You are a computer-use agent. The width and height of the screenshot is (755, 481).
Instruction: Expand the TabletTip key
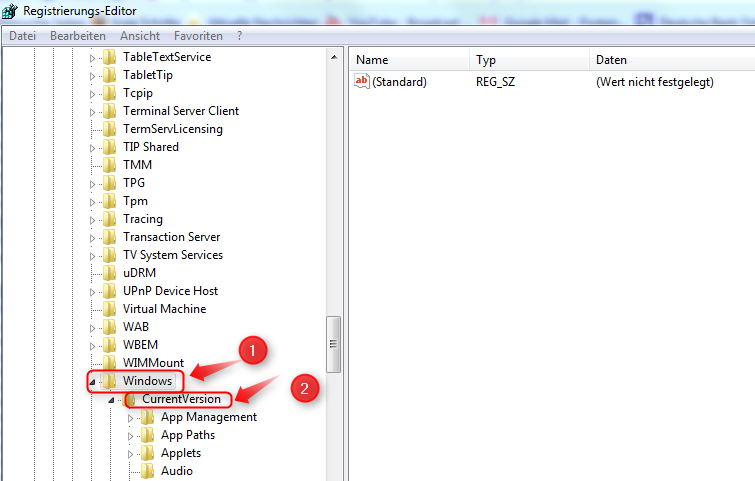tap(92, 76)
